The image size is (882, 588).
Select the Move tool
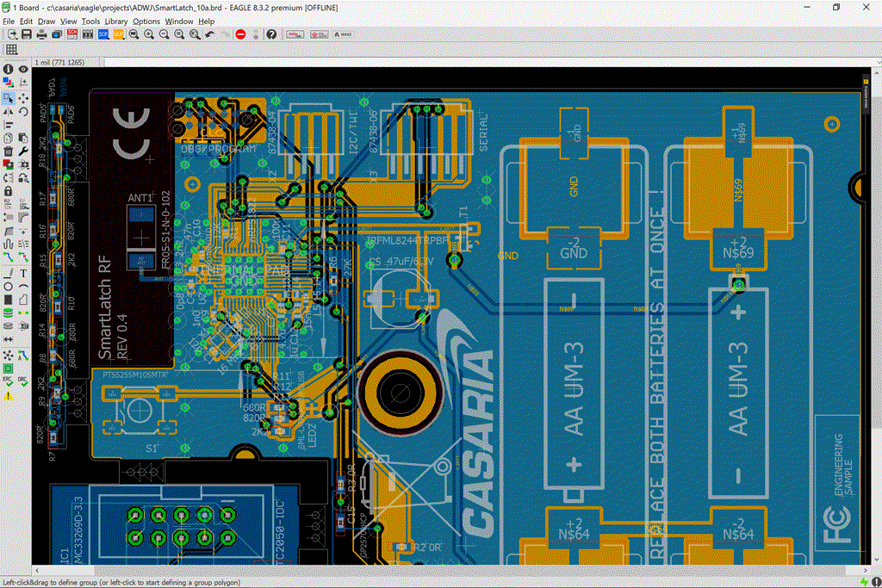coord(23,98)
